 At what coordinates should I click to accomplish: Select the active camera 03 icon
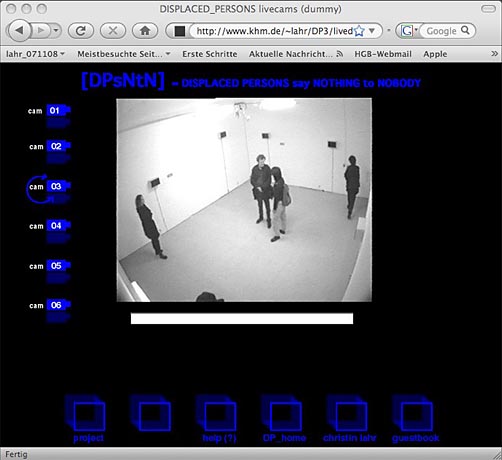pos(59,186)
